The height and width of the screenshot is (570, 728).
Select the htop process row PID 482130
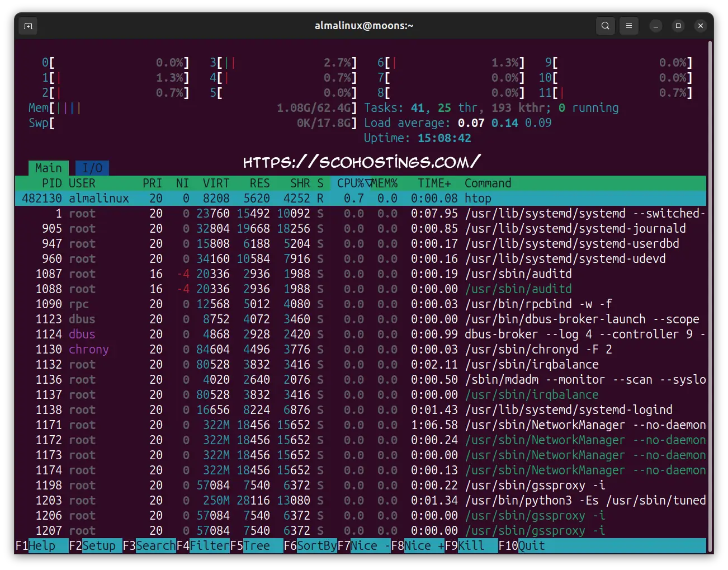point(361,199)
